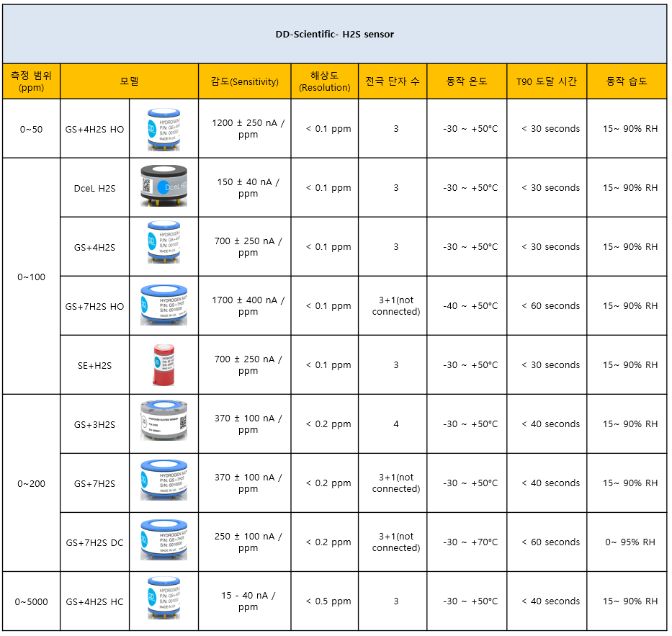Select the GS+7H2S HO sensor image
The width and height of the screenshot is (672, 636).
163,306
